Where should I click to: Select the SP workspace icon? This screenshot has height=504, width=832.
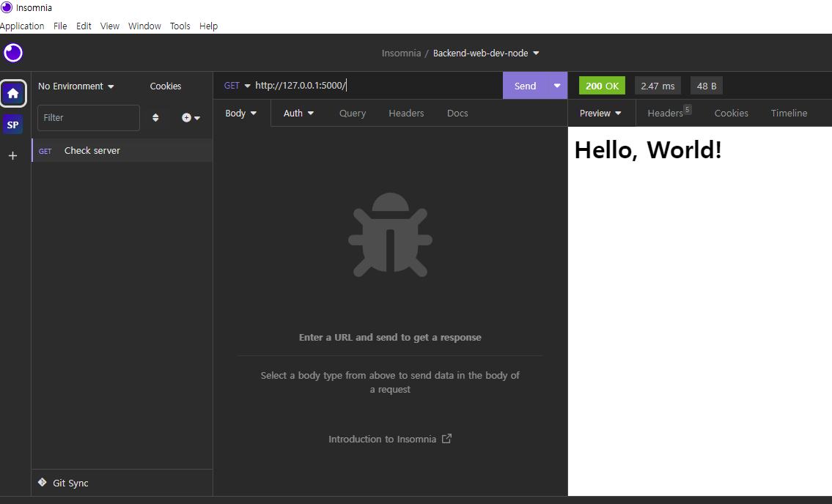(x=13, y=125)
